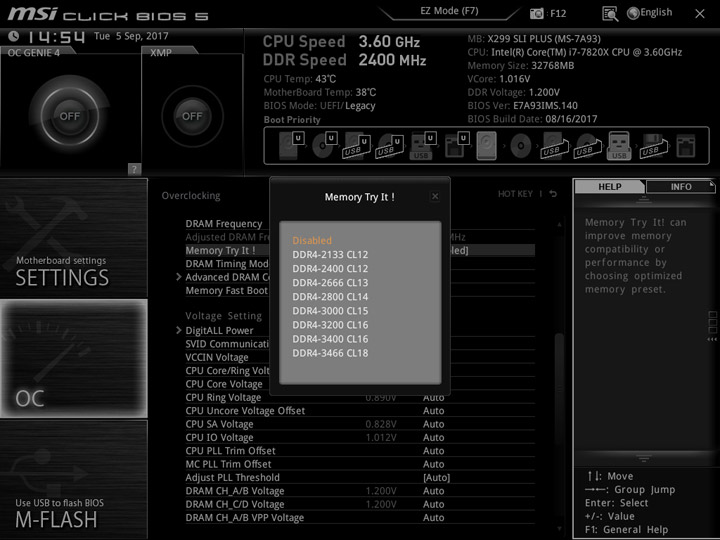Choose the DDR4-3200 CL16 preset
This screenshot has height=540, width=720.
(330, 325)
